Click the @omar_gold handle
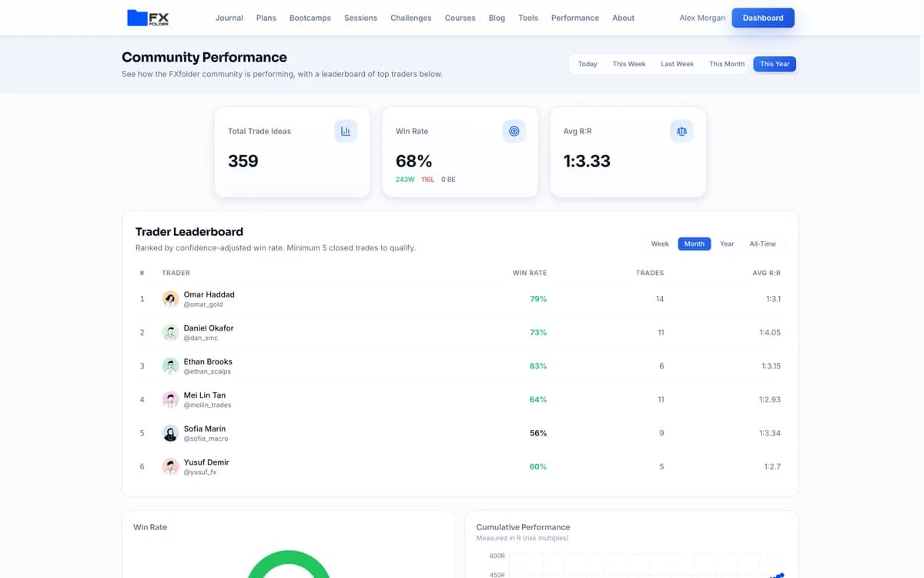This screenshot has width=924, height=578. click(203, 304)
